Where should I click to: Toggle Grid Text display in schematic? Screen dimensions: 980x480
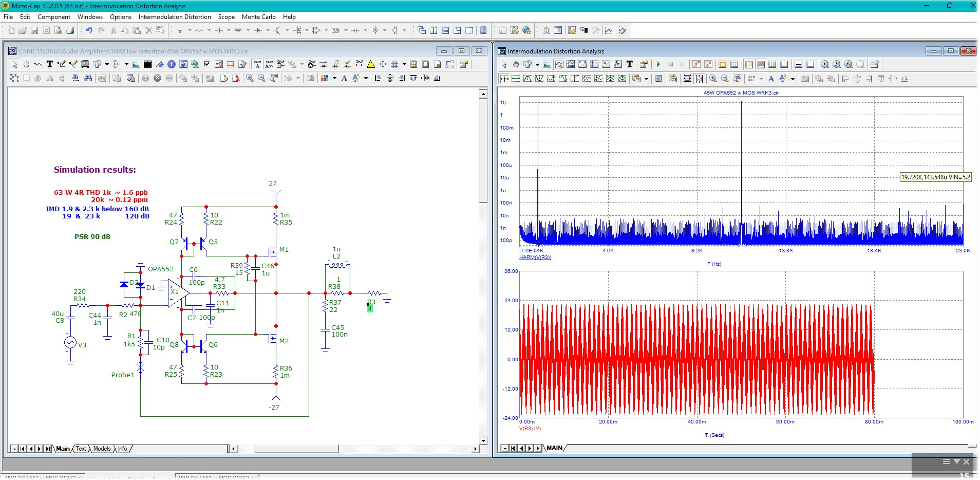pyautogui.click(x=257, y=64)
